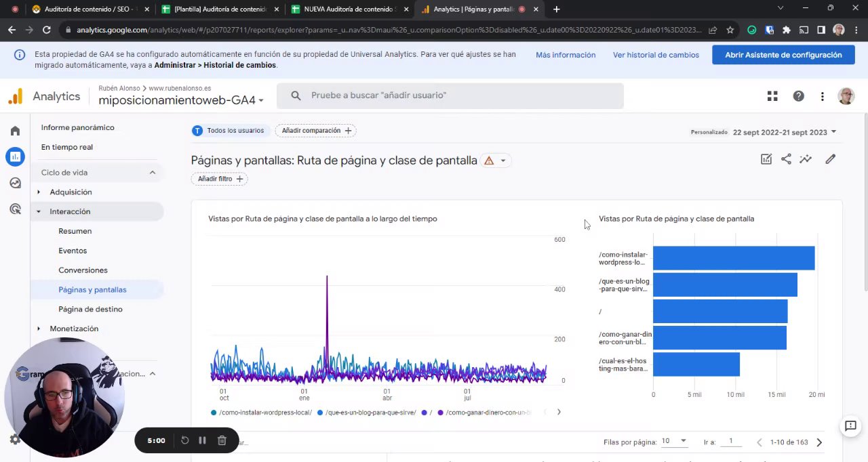Open Informe panorámico in sidebar
The height and width of the screenshot is (462, 868).
(x=77, y=127)
